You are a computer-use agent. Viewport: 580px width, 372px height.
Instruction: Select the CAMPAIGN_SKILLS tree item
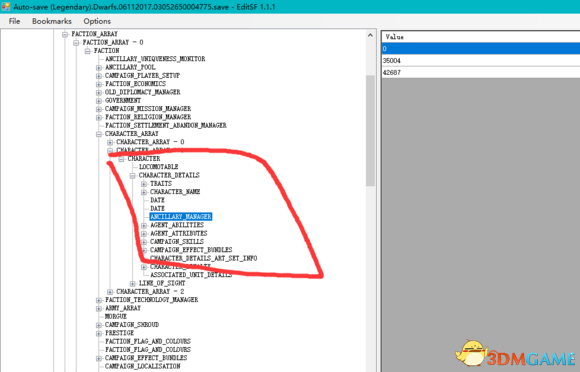coord(177,241)
